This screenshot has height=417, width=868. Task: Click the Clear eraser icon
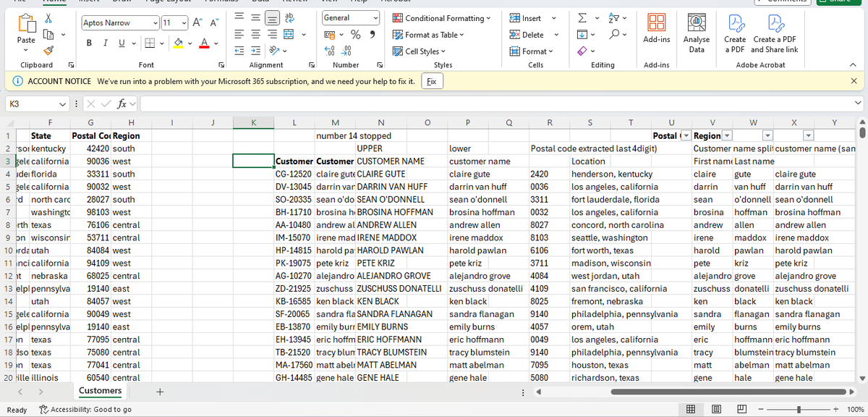584,50
